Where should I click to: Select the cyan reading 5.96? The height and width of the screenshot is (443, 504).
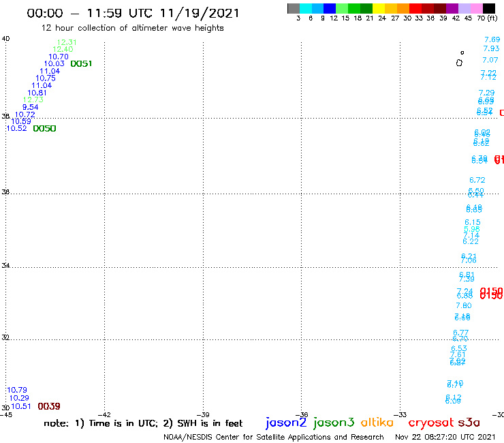coord(472,229)
